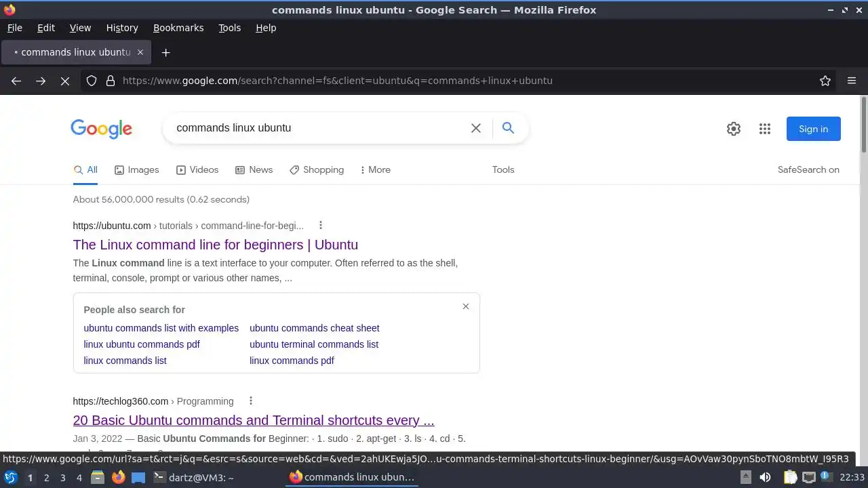Bookmark this page with the star
868x488 pixels.
coord(825,81)
